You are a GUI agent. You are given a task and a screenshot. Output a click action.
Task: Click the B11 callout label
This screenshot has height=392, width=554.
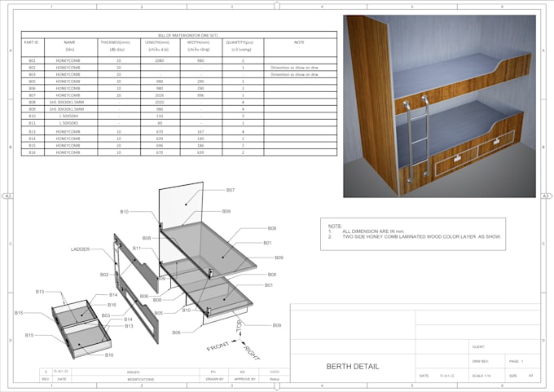(x=137, y=249)
